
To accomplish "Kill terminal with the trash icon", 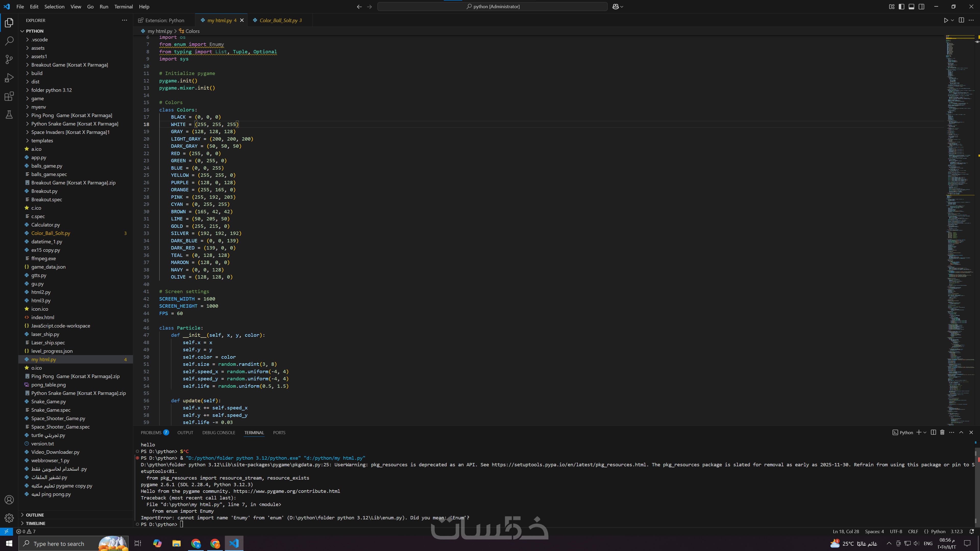I will [x=942, y=432].
